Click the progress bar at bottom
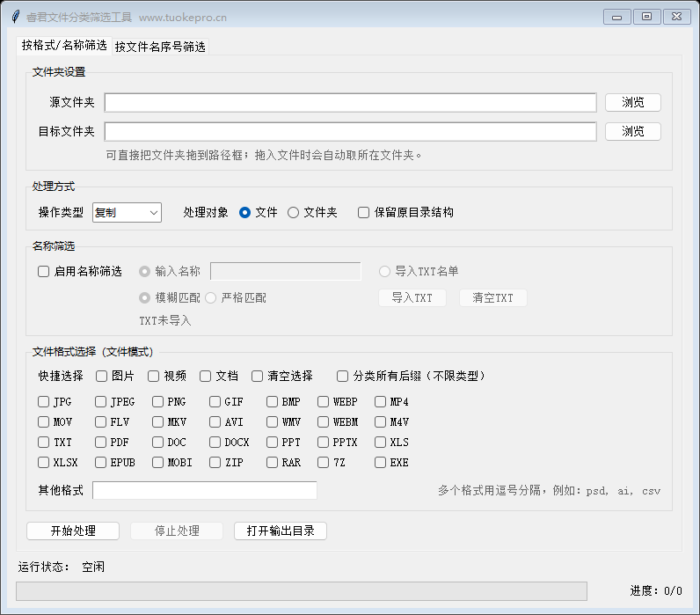Viewport: 700px width, 615px height. point(302,591)
